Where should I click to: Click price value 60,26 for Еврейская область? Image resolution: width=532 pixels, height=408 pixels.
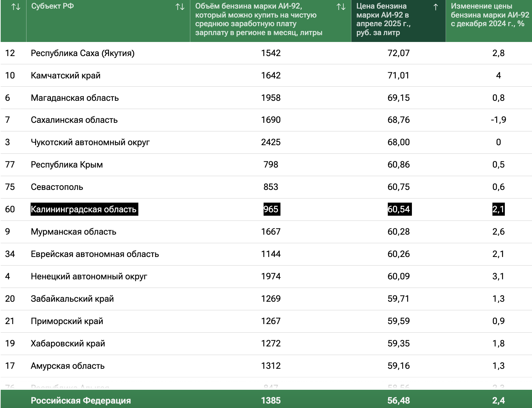(x=398, y=254)
